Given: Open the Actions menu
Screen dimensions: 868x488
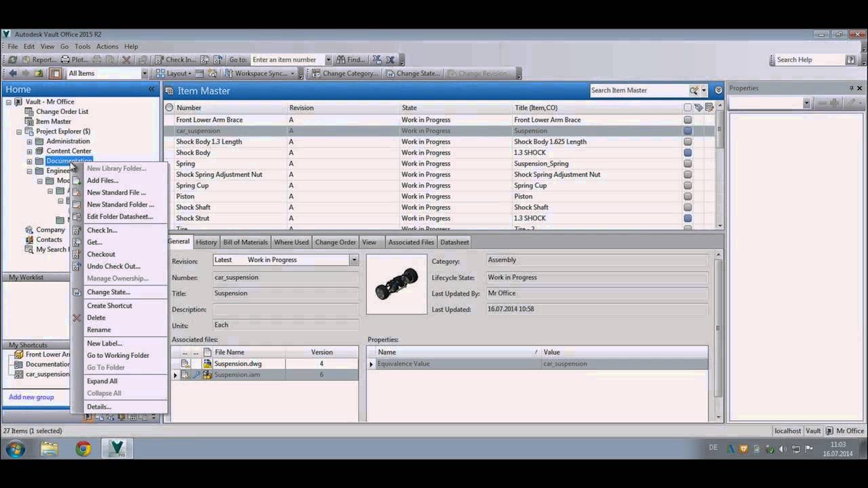Looking at the screenshot, I should [107, 47].
